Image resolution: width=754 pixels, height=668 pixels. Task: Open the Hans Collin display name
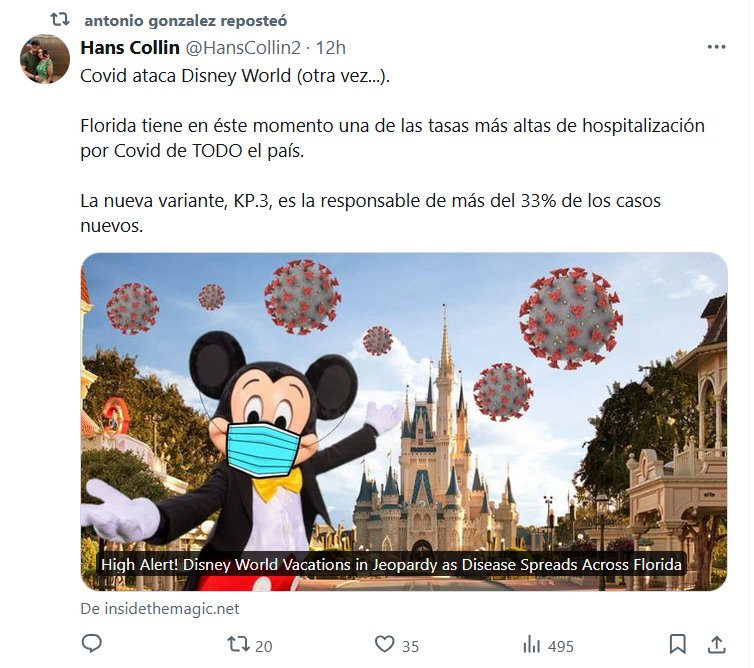tap(130, 48)
